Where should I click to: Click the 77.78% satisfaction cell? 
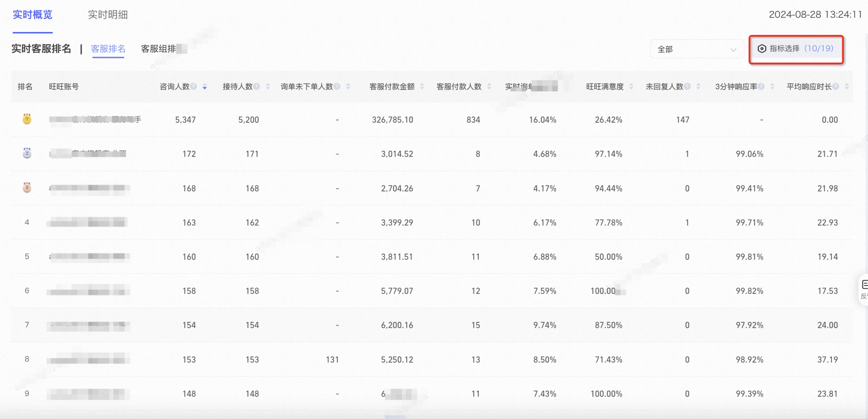pyautogui.click(x=609, y=223)
